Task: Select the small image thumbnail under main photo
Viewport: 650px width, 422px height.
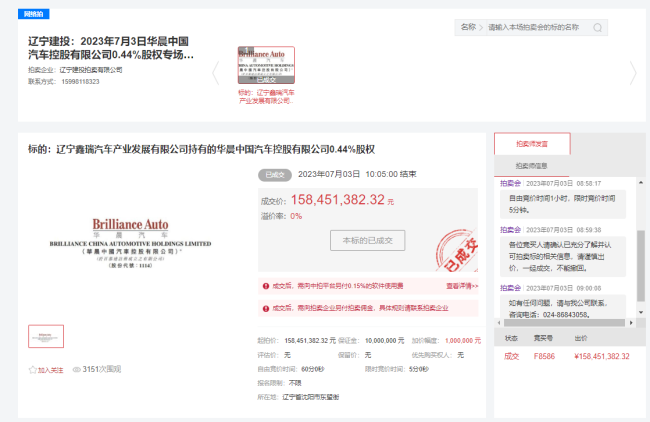Action: [46, 336]
